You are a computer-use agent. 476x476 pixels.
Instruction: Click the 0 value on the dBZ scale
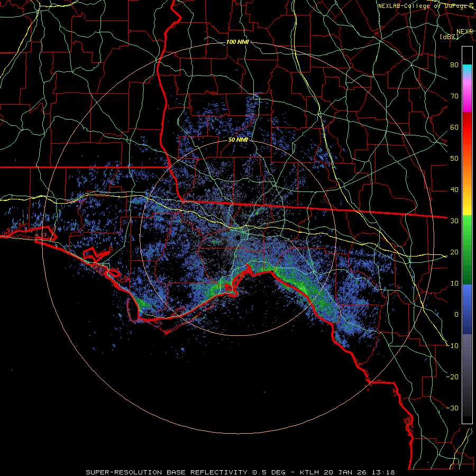(x=456, y=315)
